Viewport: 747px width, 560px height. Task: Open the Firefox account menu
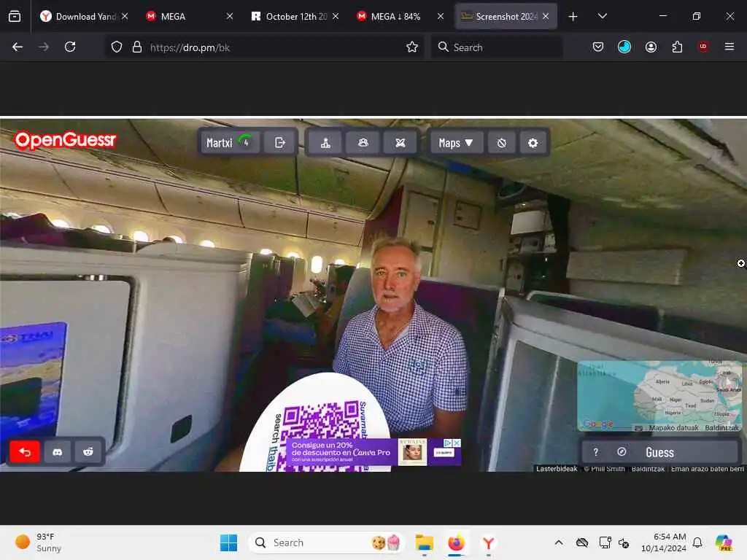click(x=651, y=47)
